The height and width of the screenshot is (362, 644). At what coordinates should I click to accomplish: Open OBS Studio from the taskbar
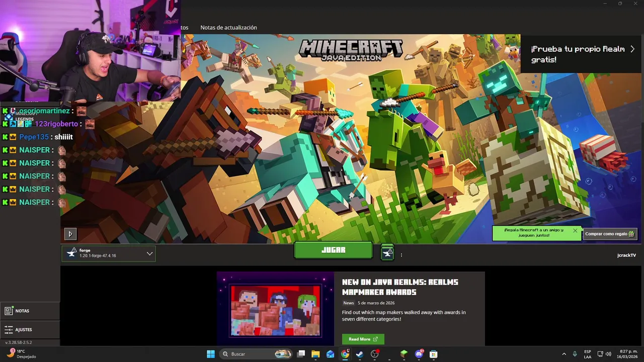[x=374, y=354]
